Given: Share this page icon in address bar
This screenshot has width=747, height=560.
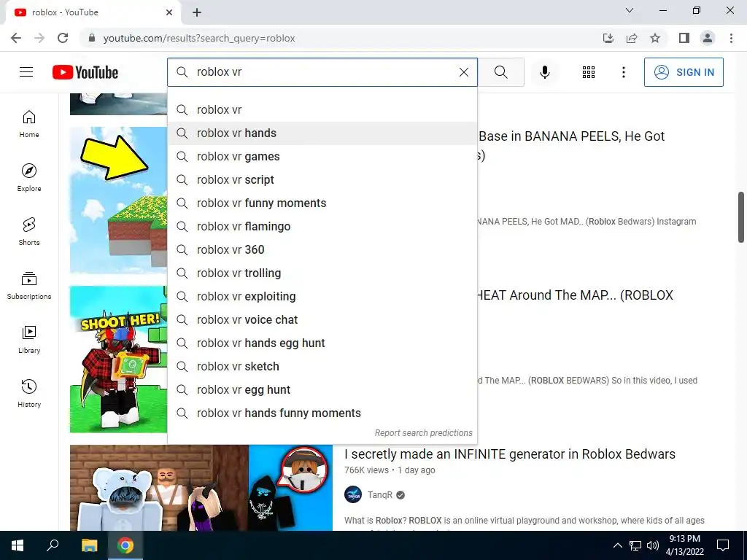Looking at the screenshot, I should (632, 38).
